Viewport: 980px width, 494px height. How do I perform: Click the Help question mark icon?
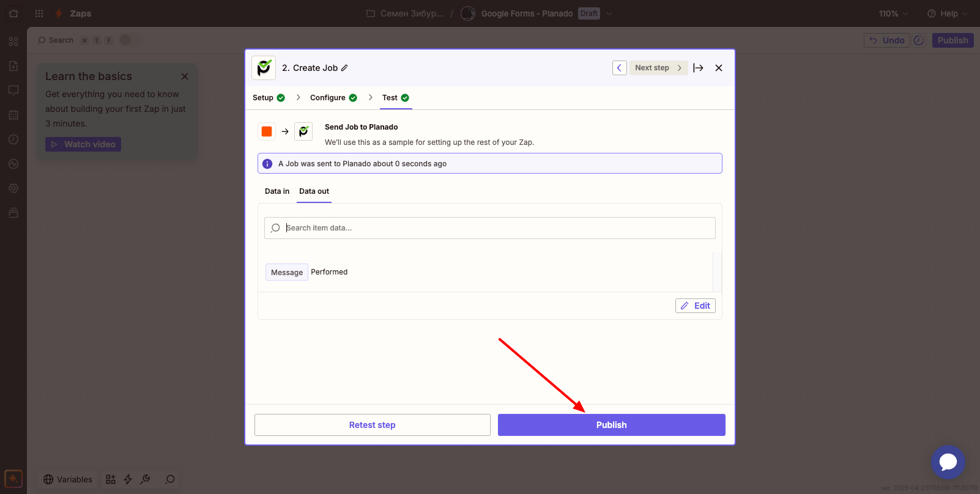(x=932, y=13)
